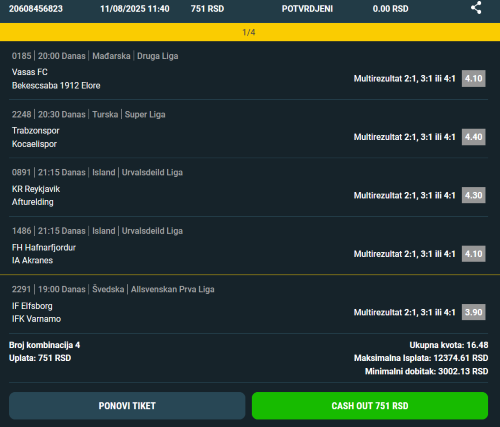This screenshot has height=427, width=500.
Task: Click odds 3.90 for IF Elfsborg match
Action: (474, 312)
